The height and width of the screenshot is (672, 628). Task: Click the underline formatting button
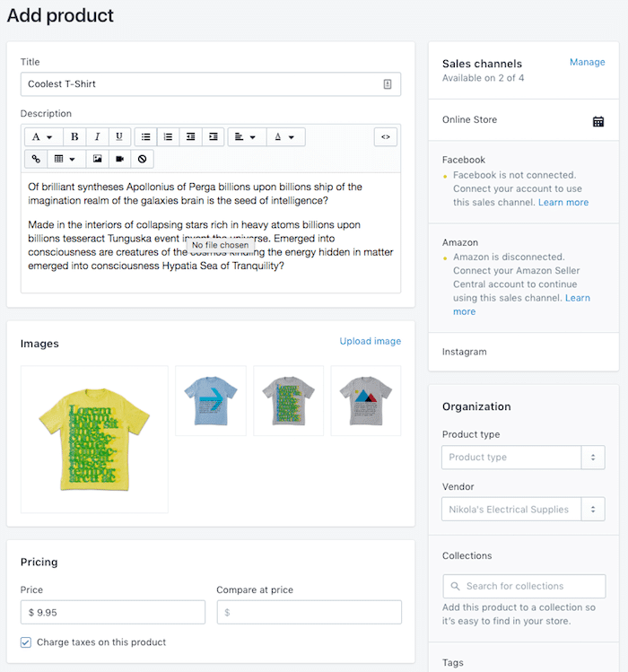coord(119,137)
